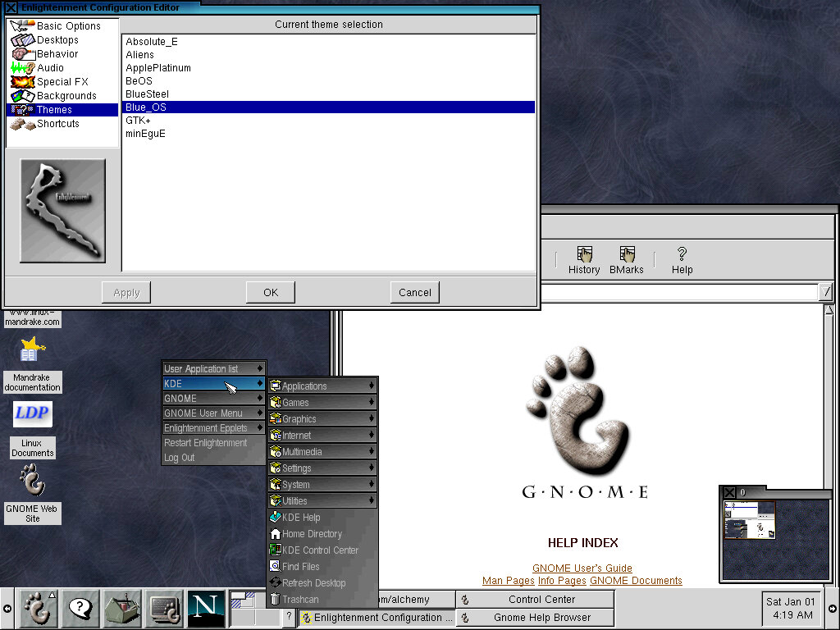Click the desktop pager thumbnail preview
This screenshot has height=630, width=840.
click(x=749, y=520)
